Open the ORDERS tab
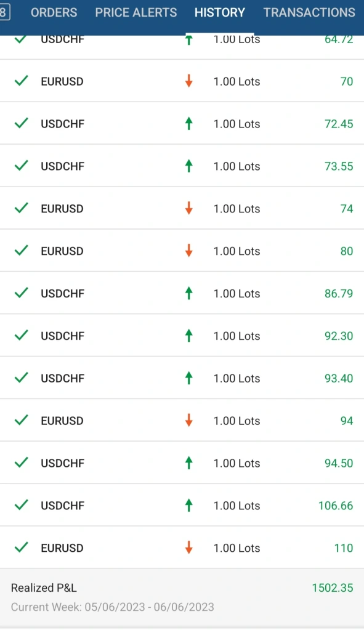The image size is (364, 630). tap(54, 12)
